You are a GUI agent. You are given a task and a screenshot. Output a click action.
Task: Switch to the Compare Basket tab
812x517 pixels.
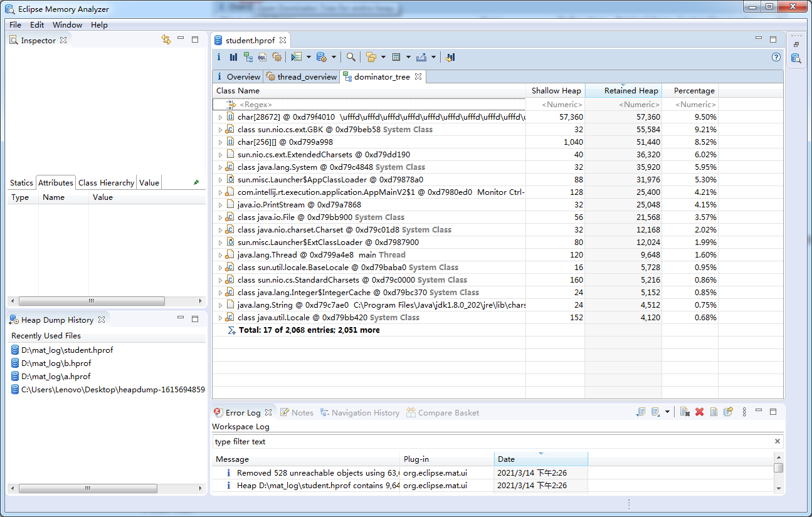click(443, 412)
